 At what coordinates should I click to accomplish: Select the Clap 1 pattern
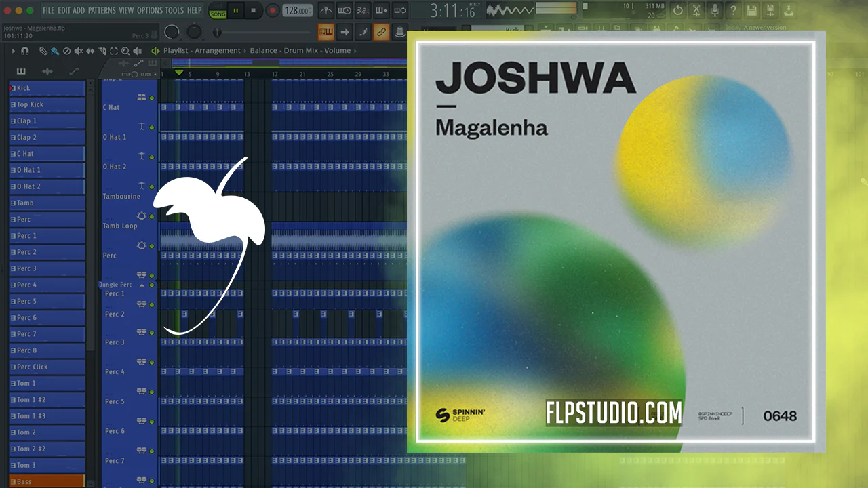click(47, 121)
